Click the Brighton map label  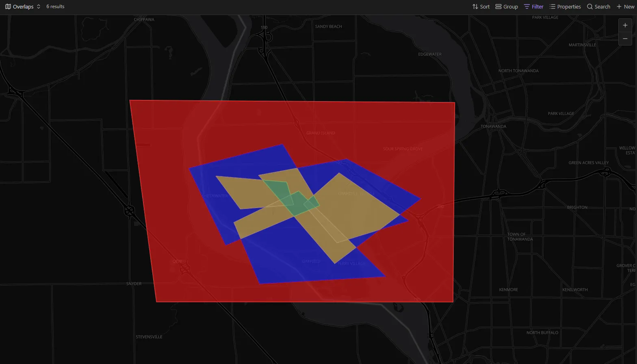click(x=577, y=207)
